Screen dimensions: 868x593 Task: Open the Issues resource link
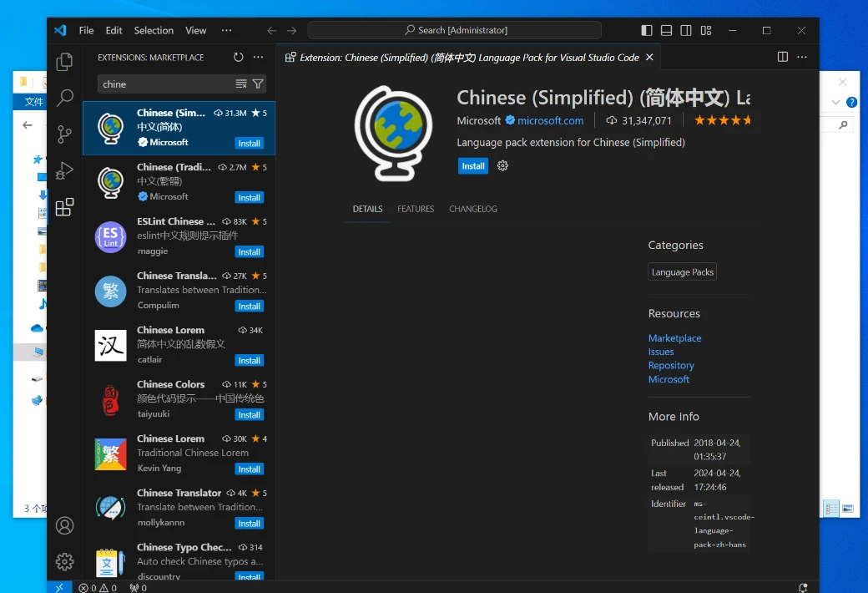(661, 352)
